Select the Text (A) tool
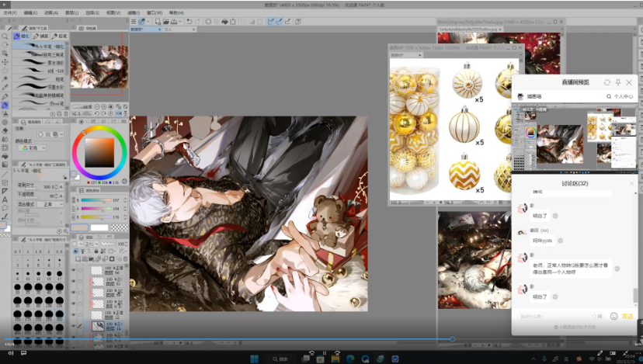The image size is (643, 364). coord(5,199)
